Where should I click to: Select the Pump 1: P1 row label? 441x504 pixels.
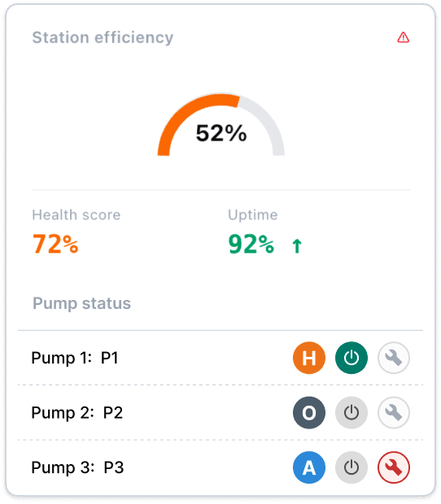(75, 358)
